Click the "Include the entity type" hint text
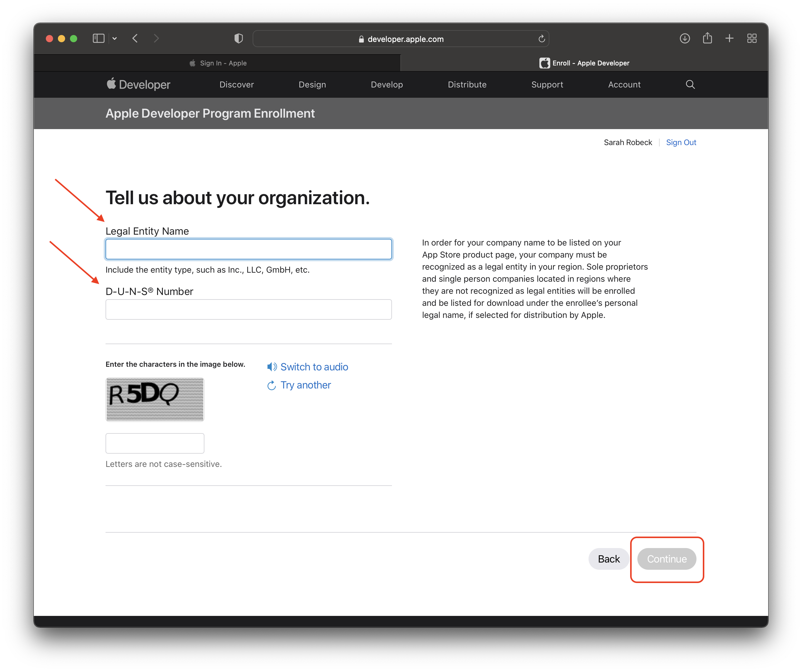Screen dimensions: 802x672 207,270
